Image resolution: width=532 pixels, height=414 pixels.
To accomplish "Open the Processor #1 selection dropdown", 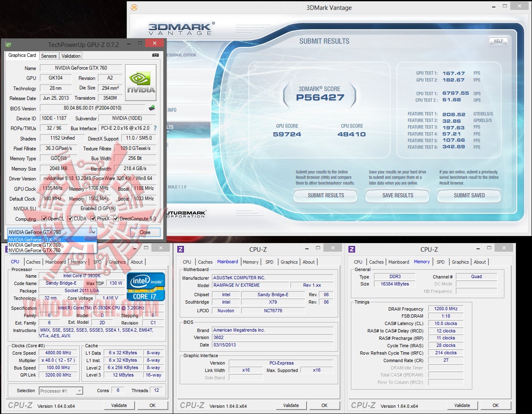I will [x=61, y=391].
